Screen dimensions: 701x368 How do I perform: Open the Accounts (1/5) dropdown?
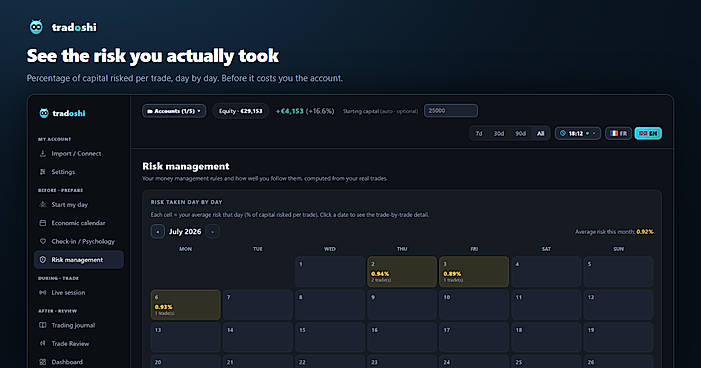click(174, 111)
